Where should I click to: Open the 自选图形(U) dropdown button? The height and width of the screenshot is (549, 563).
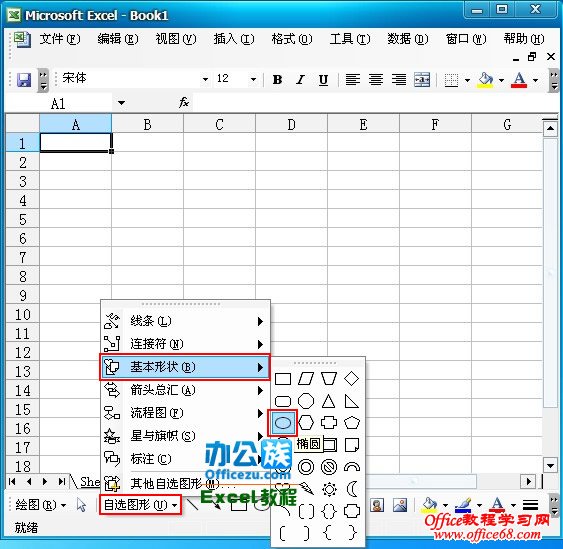(x=140, y=505)
